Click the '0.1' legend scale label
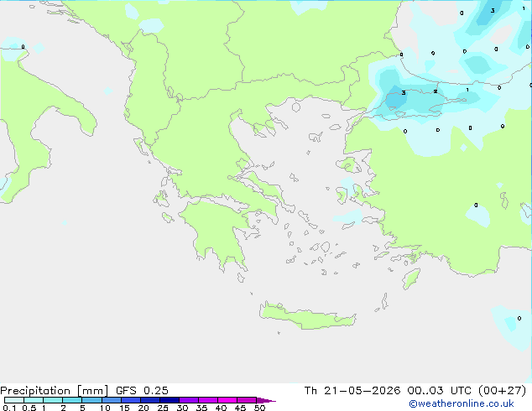The height and width of the screenshot is (411, 532). pyautogui.click(x=9, y=408)
